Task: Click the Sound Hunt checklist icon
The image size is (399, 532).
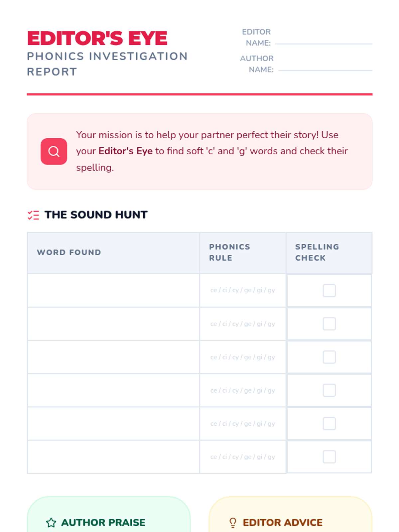Action: pos(33,215)
